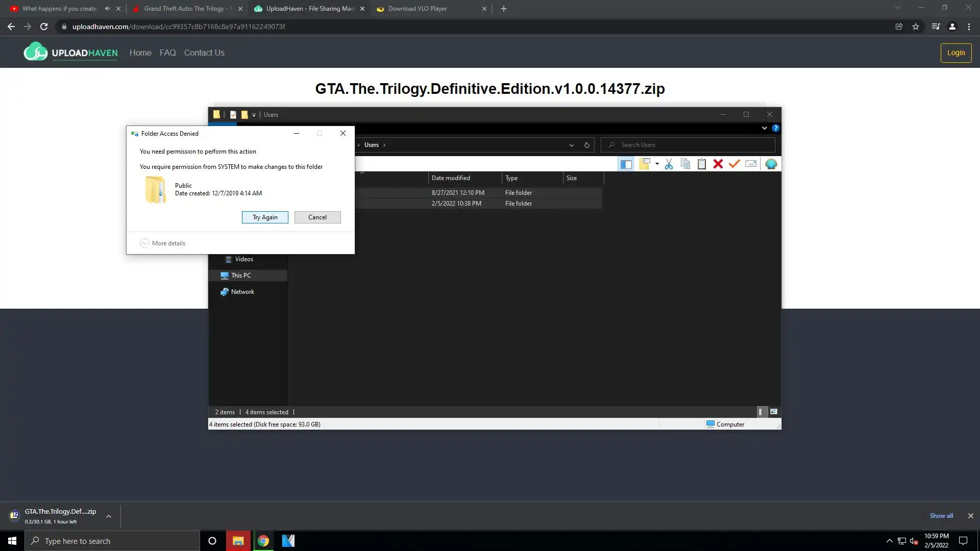
Task: Switch to Download VLO Player tab
Action: (x=418, y=9)
